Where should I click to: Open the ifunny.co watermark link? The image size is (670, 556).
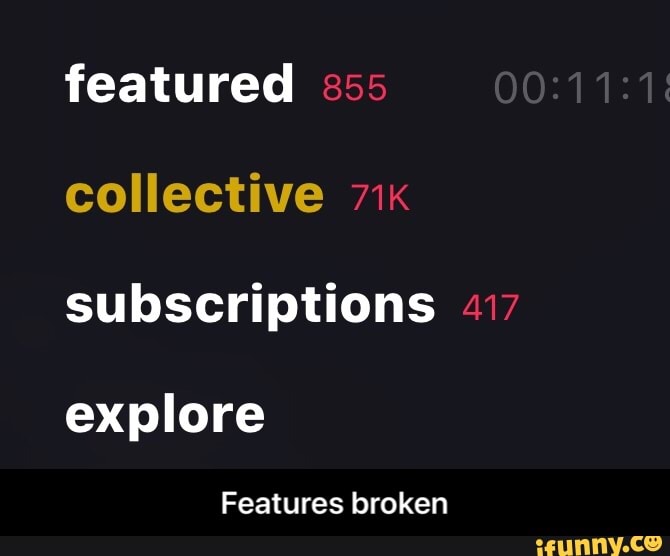pos(598,545)
